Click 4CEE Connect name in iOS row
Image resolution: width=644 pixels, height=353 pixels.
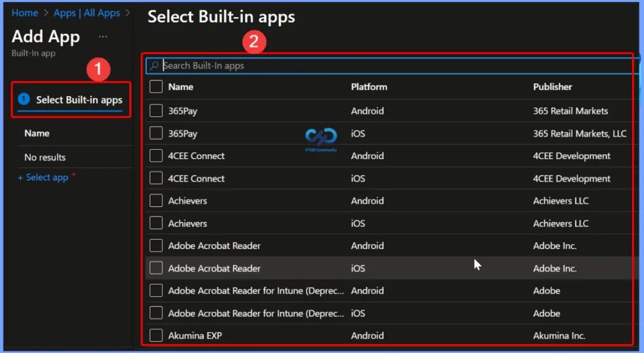[196, 178]
